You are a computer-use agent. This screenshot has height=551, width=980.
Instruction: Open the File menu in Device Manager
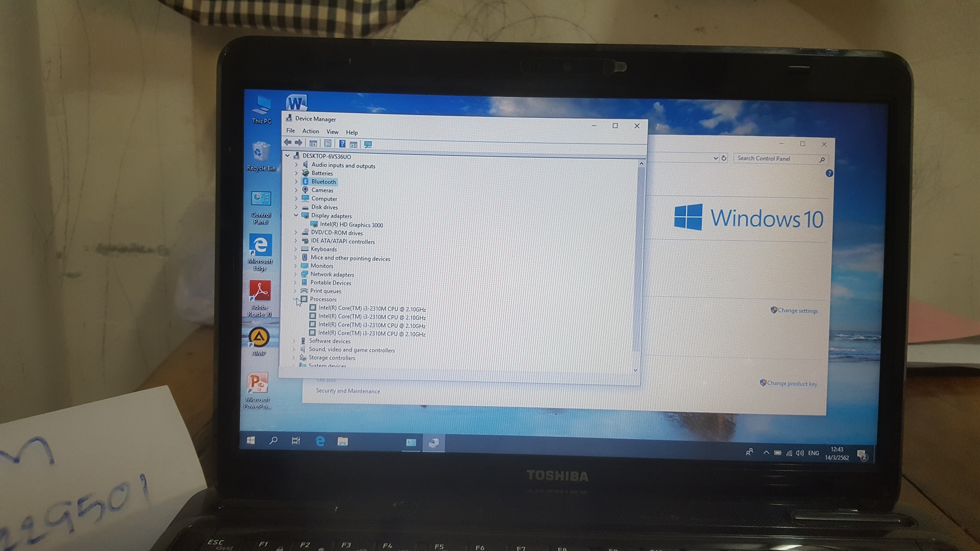(291, 131)
